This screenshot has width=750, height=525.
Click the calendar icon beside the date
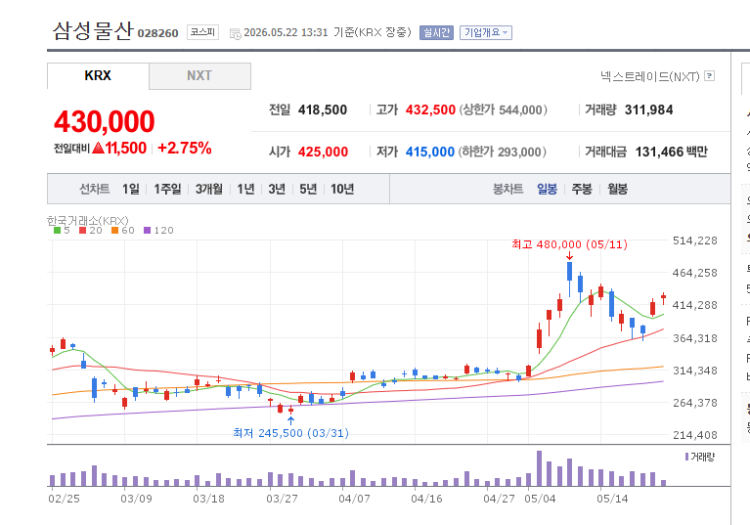click(x=235, y=33)
